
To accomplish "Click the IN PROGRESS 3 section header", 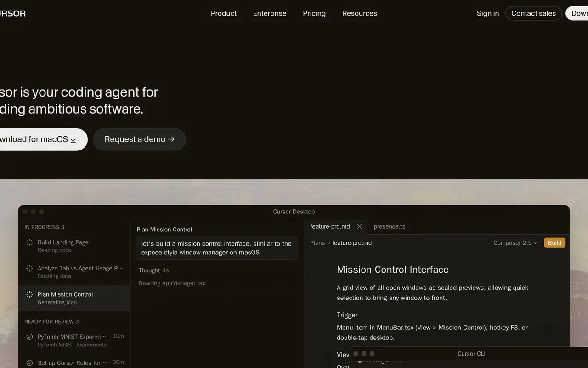I will [44, 227].
